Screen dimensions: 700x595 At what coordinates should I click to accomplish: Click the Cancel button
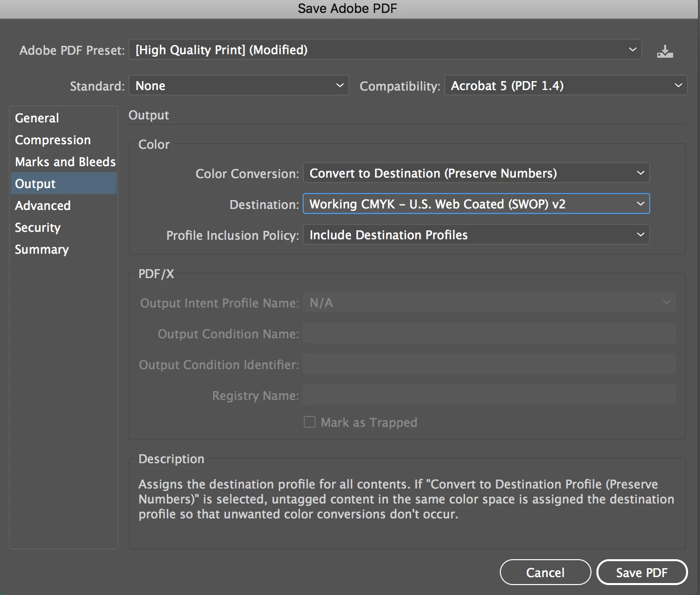545,573
